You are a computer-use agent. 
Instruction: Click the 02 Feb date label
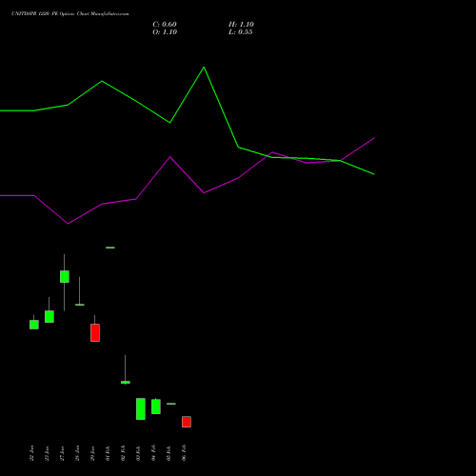pyautogui.click(x=123, y=453)
